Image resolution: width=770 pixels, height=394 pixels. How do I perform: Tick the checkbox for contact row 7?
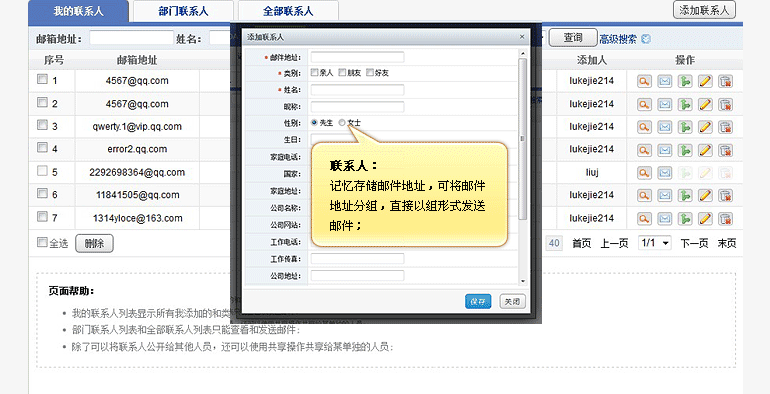point(43,216)
